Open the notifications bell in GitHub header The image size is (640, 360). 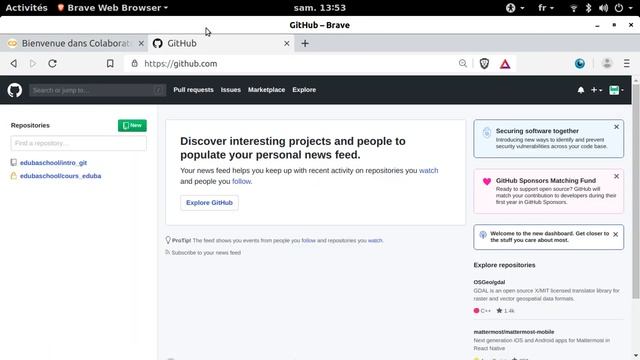(580, 90)
